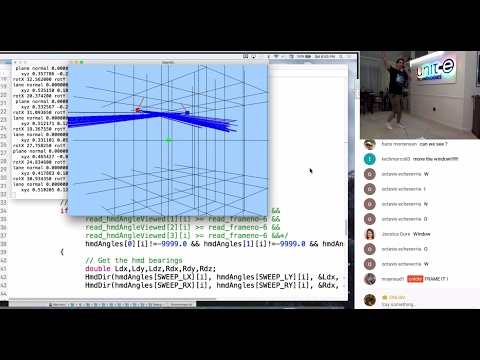Click the username 'techmarco03' in chat
This screenshot has width=480, height=360.
click(x=396, y=159)
